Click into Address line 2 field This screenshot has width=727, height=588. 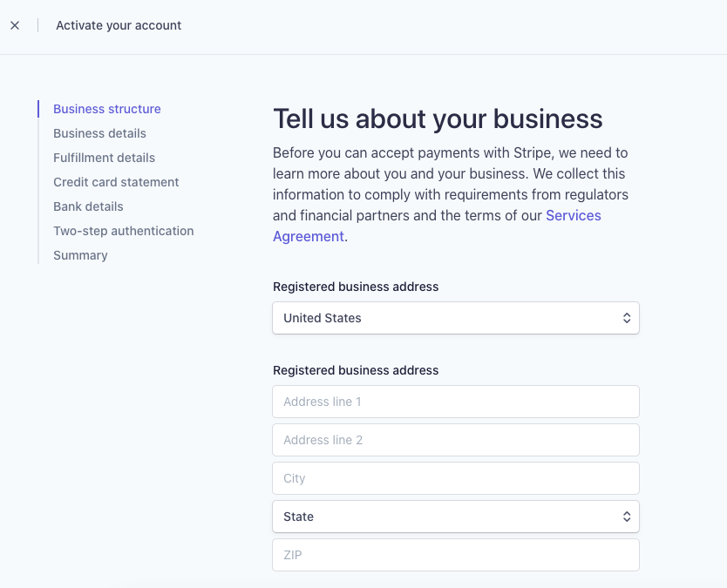pos(455,440)
